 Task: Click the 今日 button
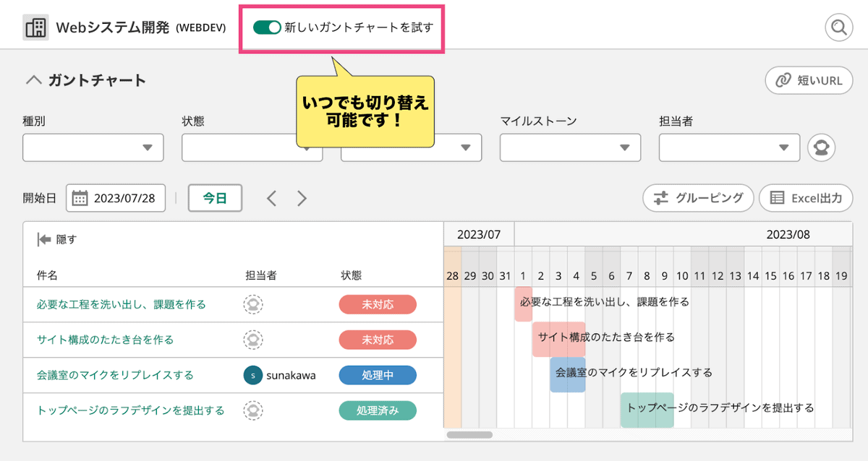[x=215, y=198]
